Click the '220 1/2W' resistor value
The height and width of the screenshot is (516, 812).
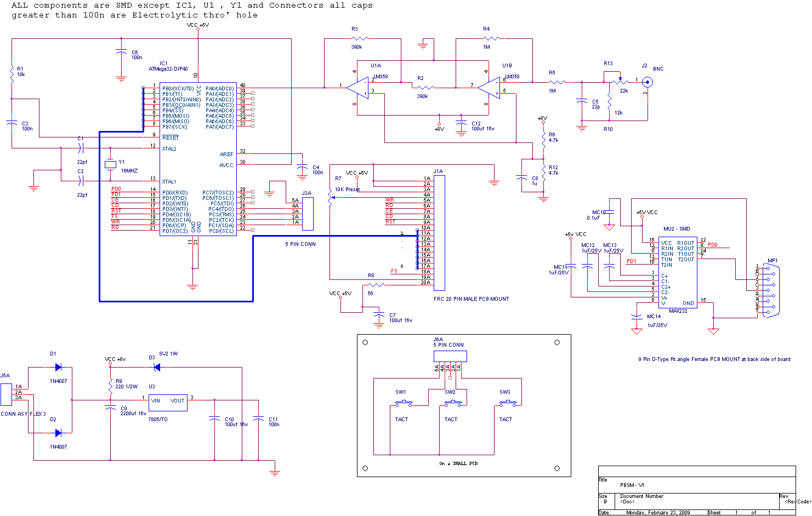[x=127, y=387]
